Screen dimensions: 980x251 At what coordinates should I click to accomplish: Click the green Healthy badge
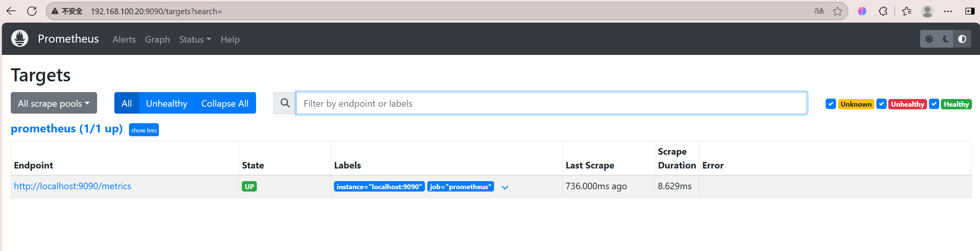tap(956, 104)
